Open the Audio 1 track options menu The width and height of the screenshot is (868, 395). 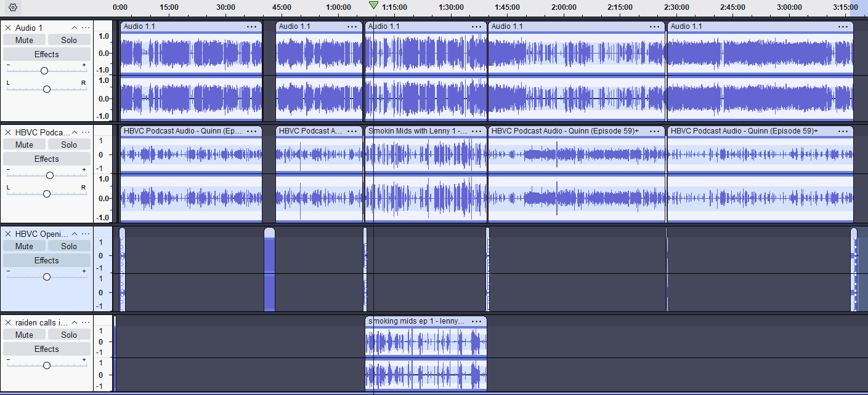[x=86, y=28]
